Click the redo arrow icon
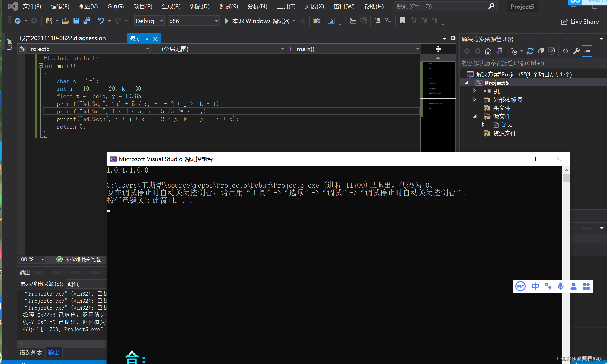The width and height of the screenshot is (607, 364). pyautogui.click(x=118, y=21)
